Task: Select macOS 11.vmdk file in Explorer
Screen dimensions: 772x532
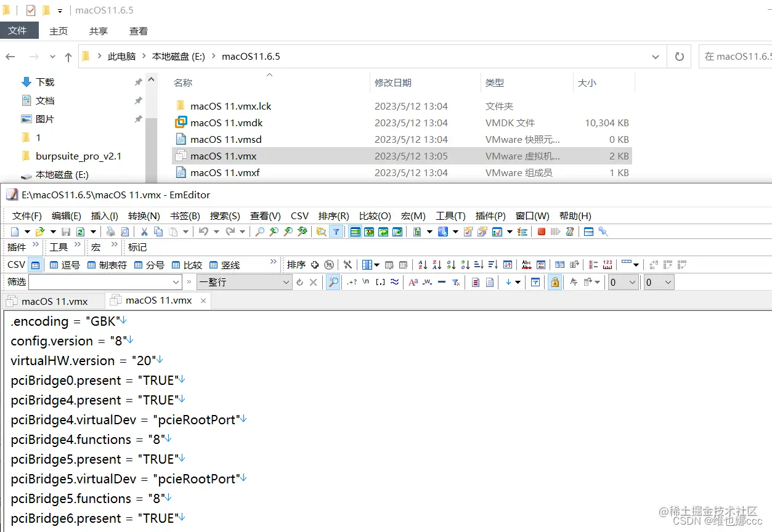Action: tap(226, 123)
